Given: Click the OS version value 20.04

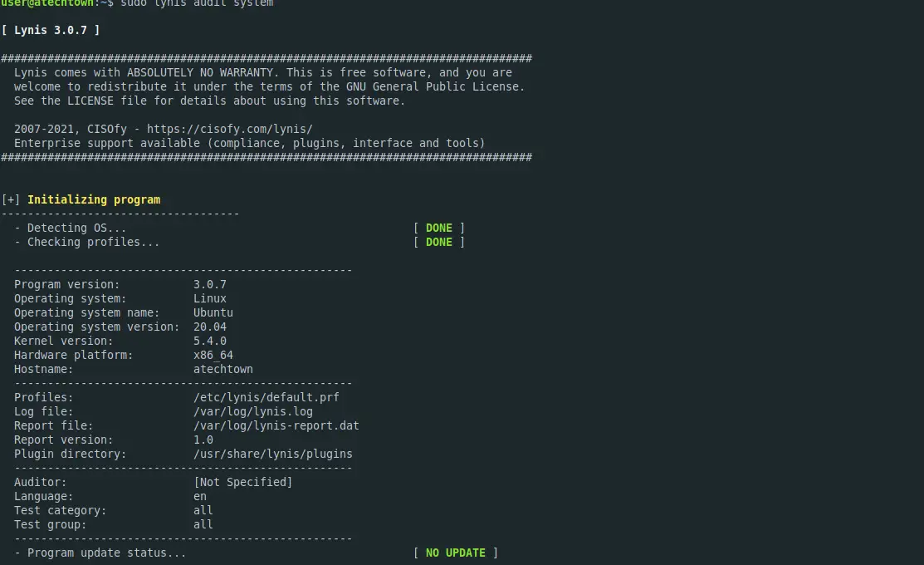Looking at the screenshot, I should tap(210, 327).
